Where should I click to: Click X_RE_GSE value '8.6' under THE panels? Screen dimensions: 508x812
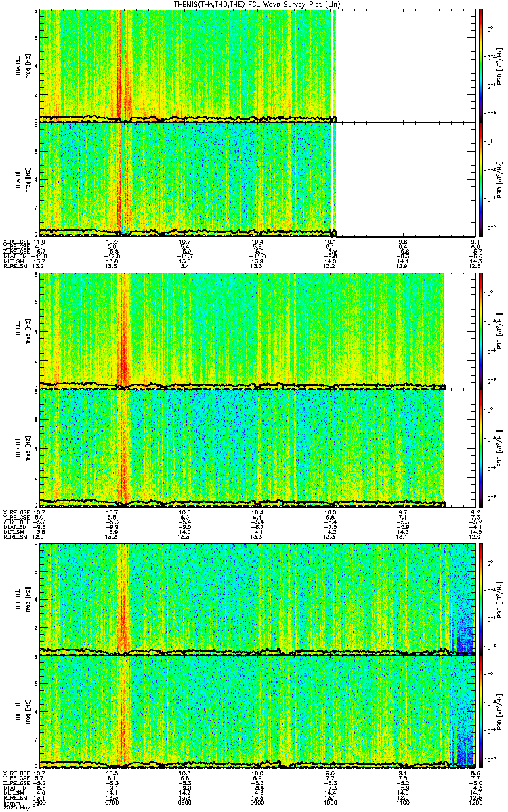point(475,773)
